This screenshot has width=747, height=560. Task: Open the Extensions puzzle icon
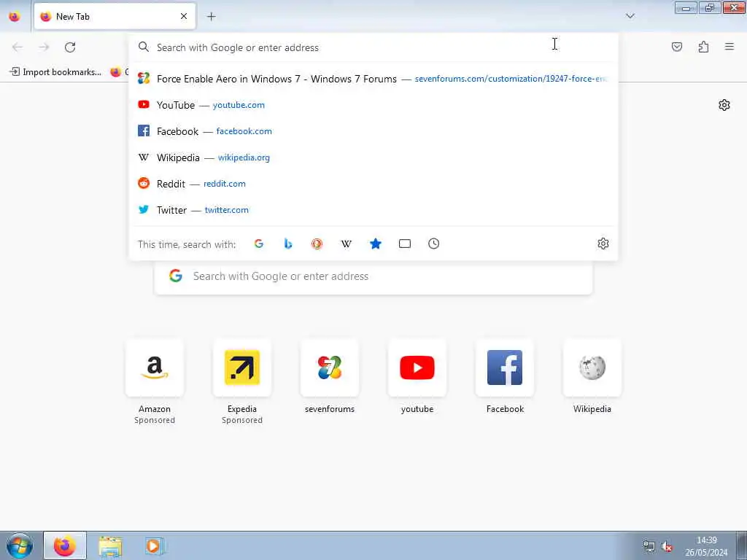coord(703,47)
